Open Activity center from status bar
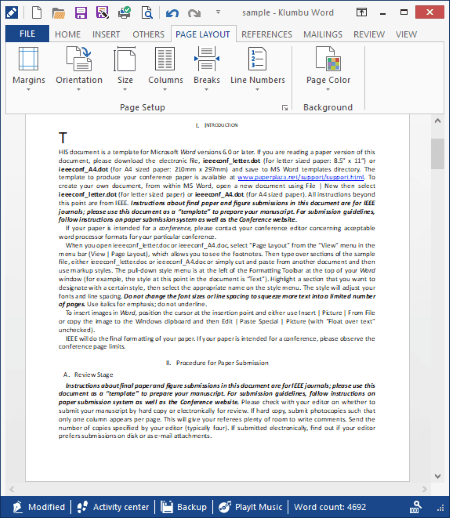Image resolution: width=450 pixels, height=518 pixels. pyautogui.click(x=113, y=507)
